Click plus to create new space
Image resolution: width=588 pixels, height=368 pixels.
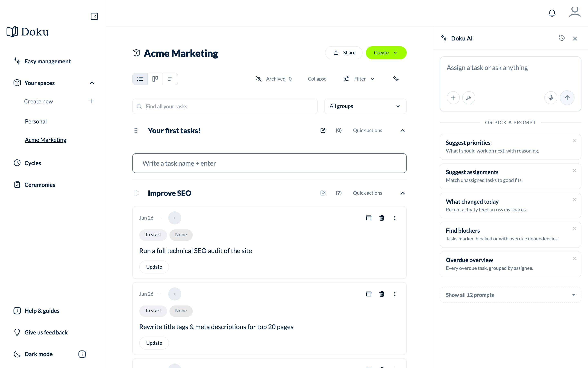(x=92, y=101)
